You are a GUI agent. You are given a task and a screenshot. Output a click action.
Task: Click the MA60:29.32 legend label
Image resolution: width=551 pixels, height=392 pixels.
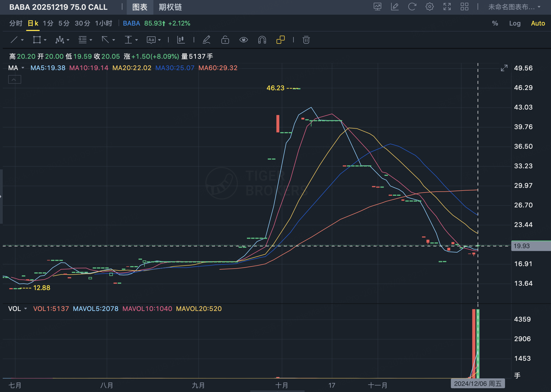pos(218,68)
